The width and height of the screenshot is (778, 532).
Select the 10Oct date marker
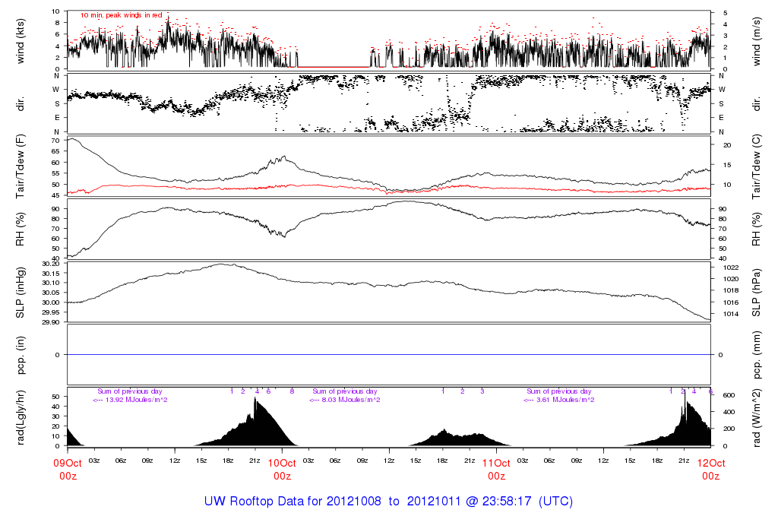pos(282,462)
